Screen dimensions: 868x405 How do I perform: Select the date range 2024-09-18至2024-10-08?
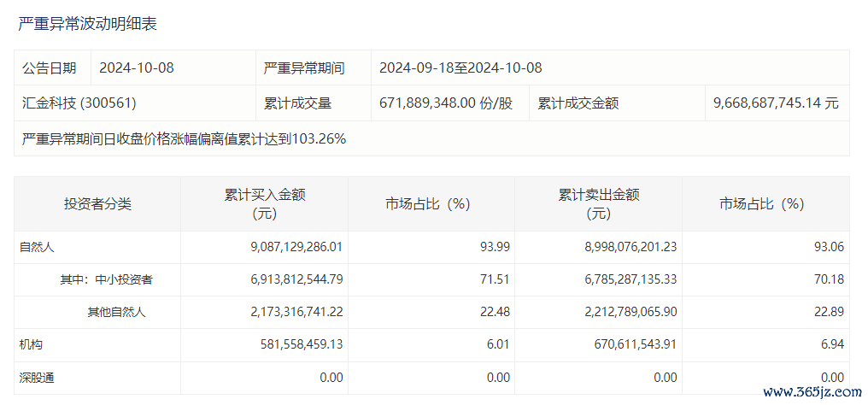click(460, 67)
